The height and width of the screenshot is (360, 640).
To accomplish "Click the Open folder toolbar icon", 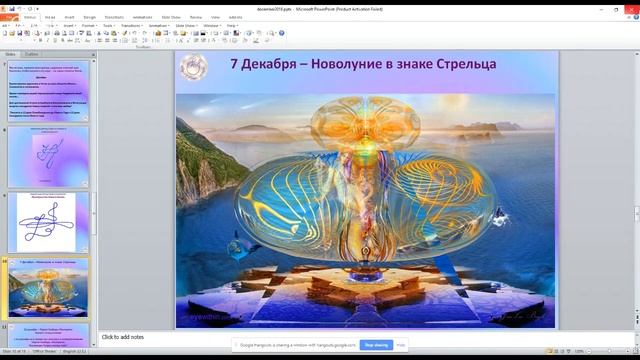I will tap(12, 33).
